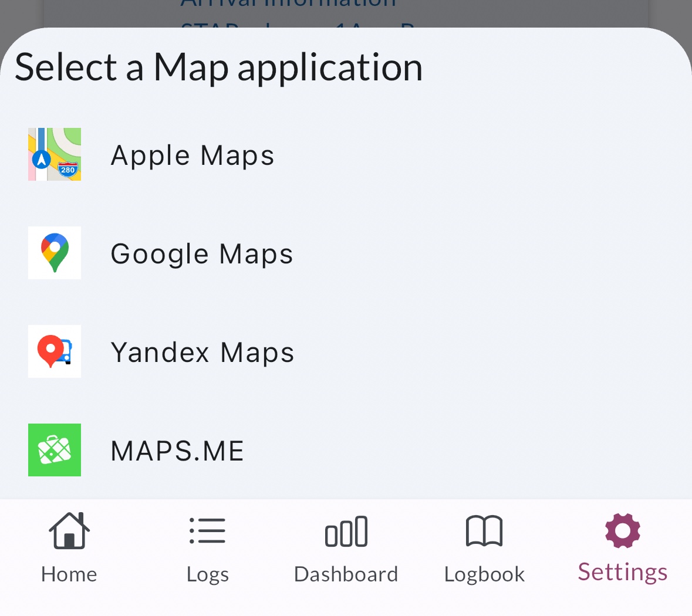Screen dimensions: 692x616
Task: Tap the Apple Maps app icon
Action: 55,154
